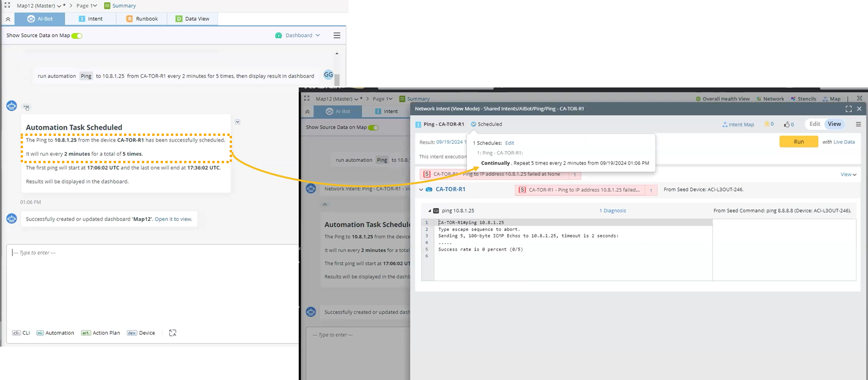Click the thumbs-up like icon
Screen dimensions: 868x380
tap(787, 124)
